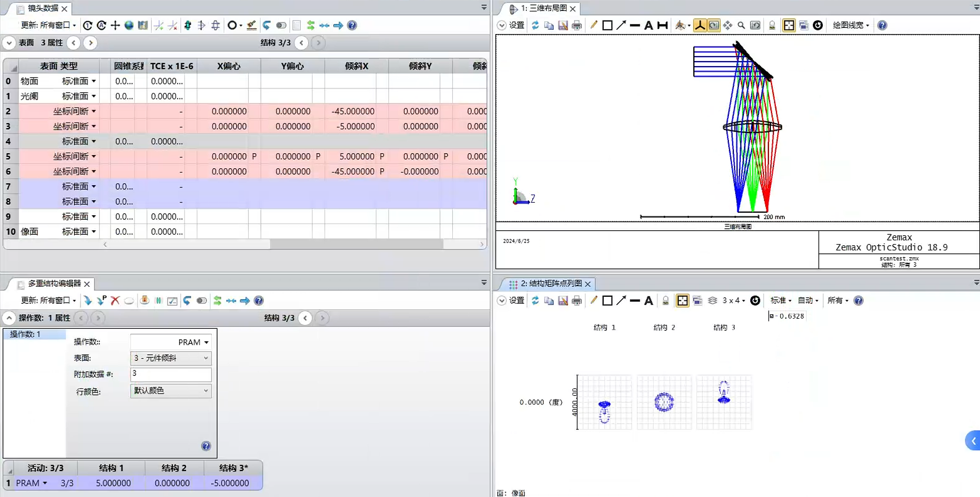The image size is (980, 497).
Task: Toggle the switch in multi-configuration editor toolbar
Action: click(202, 300)
